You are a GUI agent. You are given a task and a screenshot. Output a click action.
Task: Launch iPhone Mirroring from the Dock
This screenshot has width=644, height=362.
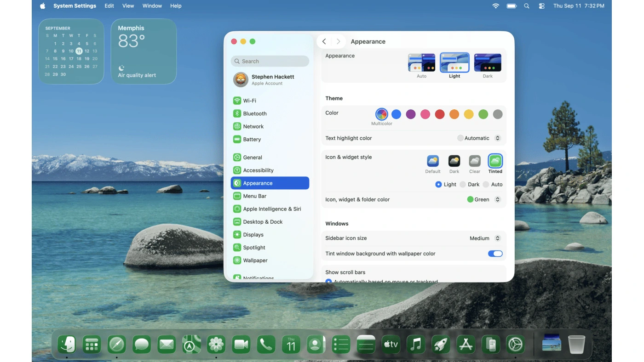point(490,344)
